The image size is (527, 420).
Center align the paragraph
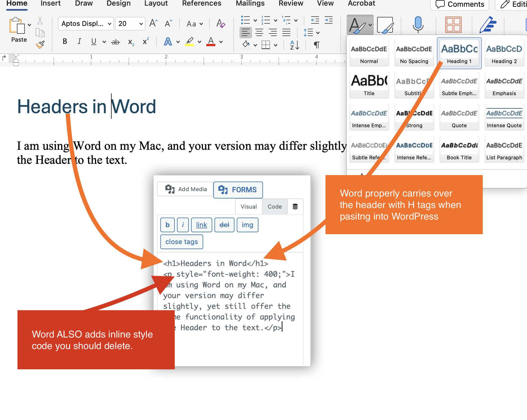click(x=259, y=32)
